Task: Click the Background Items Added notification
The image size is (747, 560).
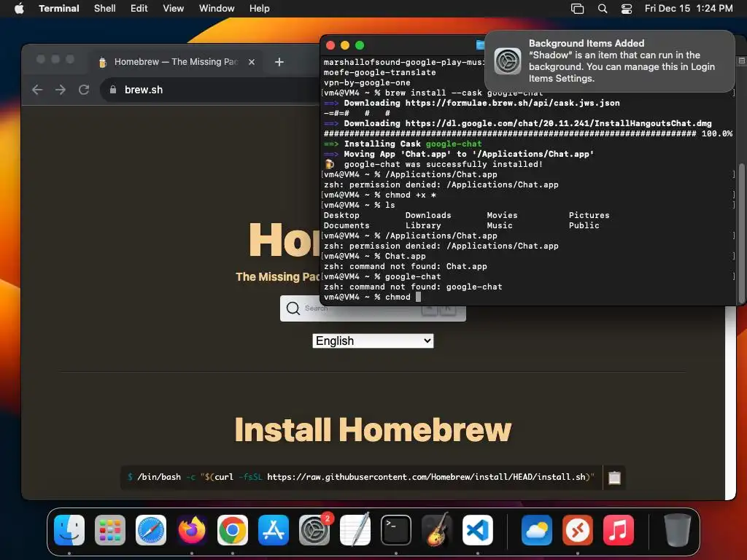Action: (x=610, y=61)
